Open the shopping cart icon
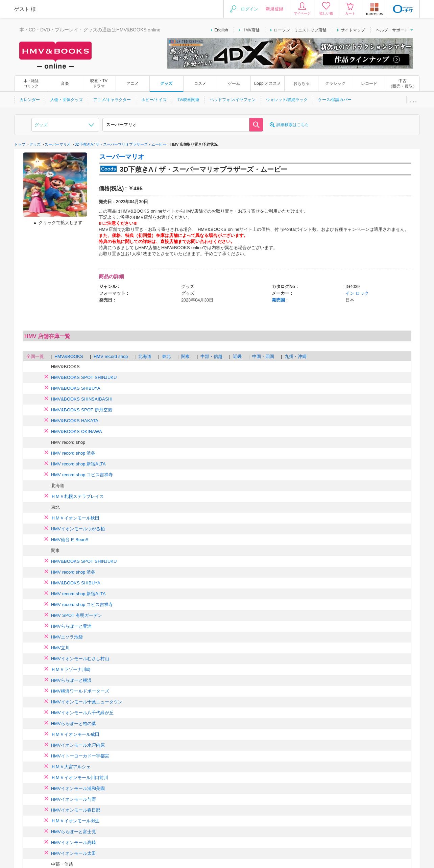 pyautogui.click(x=350, y=9)
